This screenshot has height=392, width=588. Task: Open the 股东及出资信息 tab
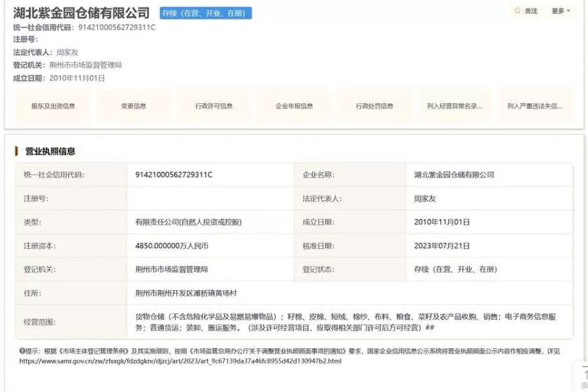point(53,106)
